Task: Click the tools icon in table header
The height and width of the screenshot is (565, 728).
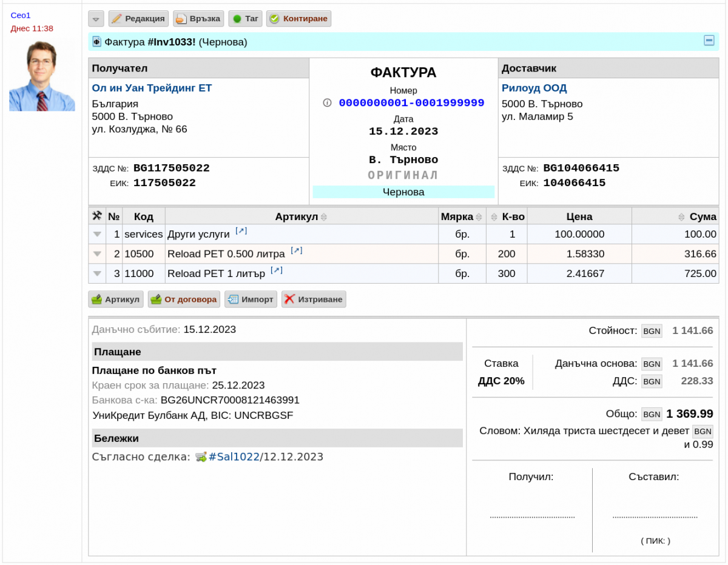Action: [x=96, y=216]
